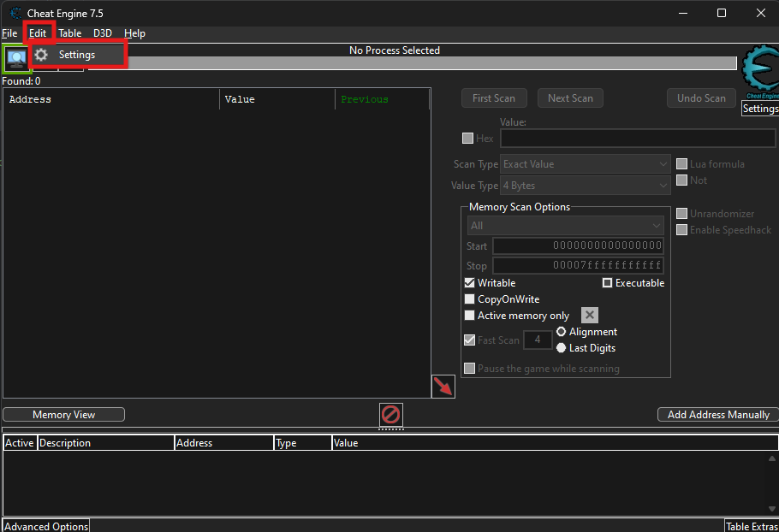Select the Last Digits radio button
The height and width of the screenshot is (532, 779).
[562, 348]
